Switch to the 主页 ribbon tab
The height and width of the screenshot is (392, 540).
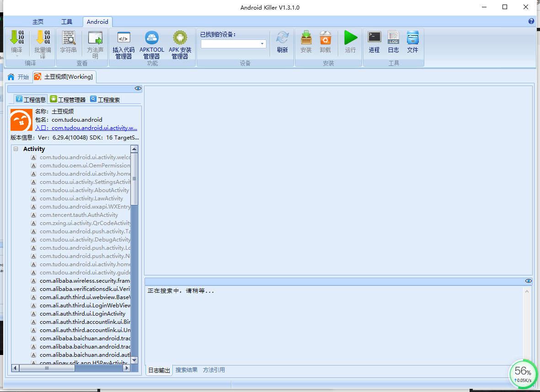pos(38,21)
